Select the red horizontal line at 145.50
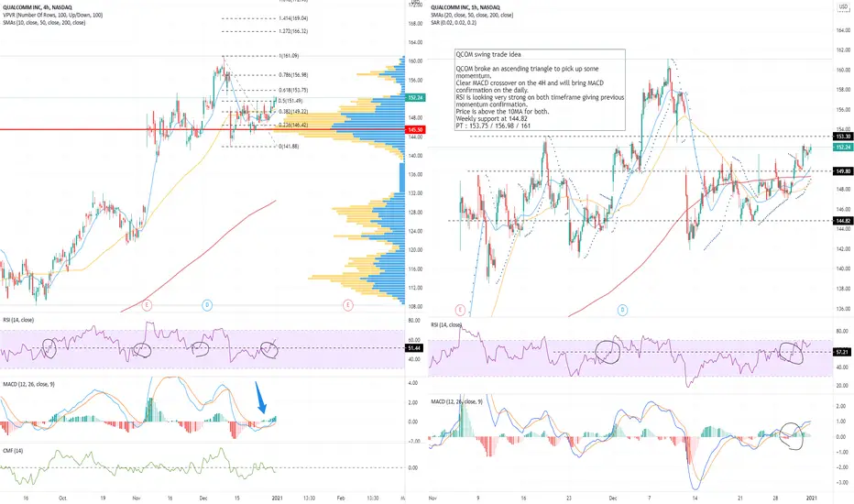Image resolution: width=854 pixels, height=504 pixels. tap(203, 130)
